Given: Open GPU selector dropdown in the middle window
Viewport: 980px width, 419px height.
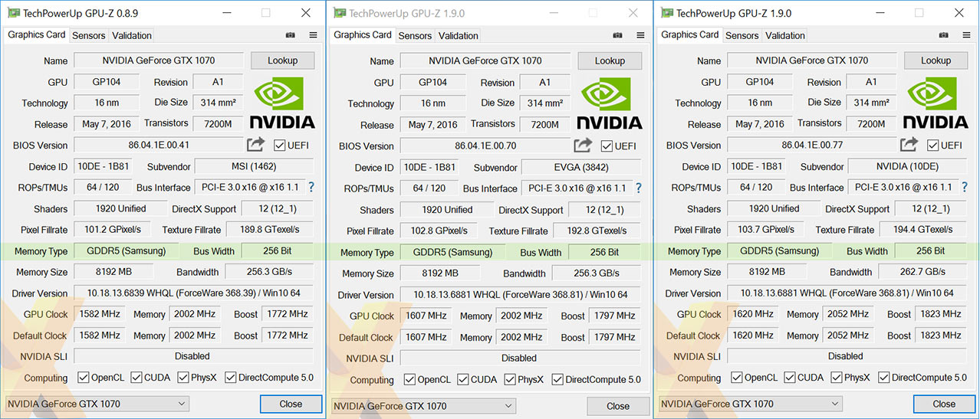Looking at the screenshot, I should pos(423,406).
